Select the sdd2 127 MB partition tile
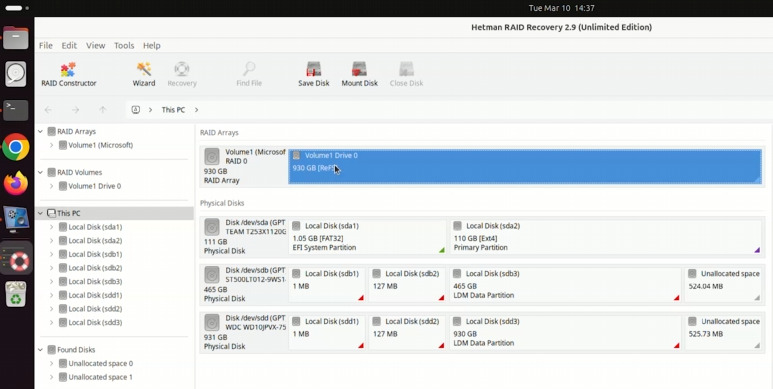Image resolution: width=773 pixels, height=389 pixels. 408,332
